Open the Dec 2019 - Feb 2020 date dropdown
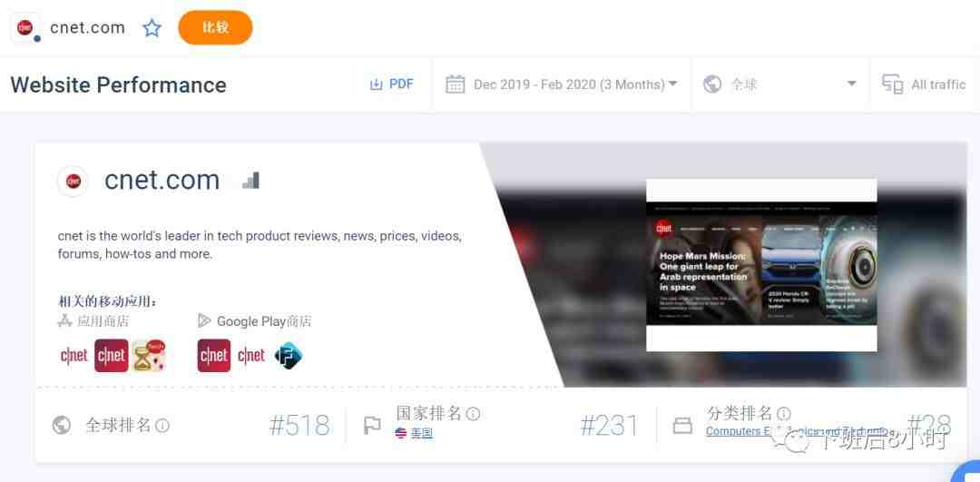 coord(575,84)
